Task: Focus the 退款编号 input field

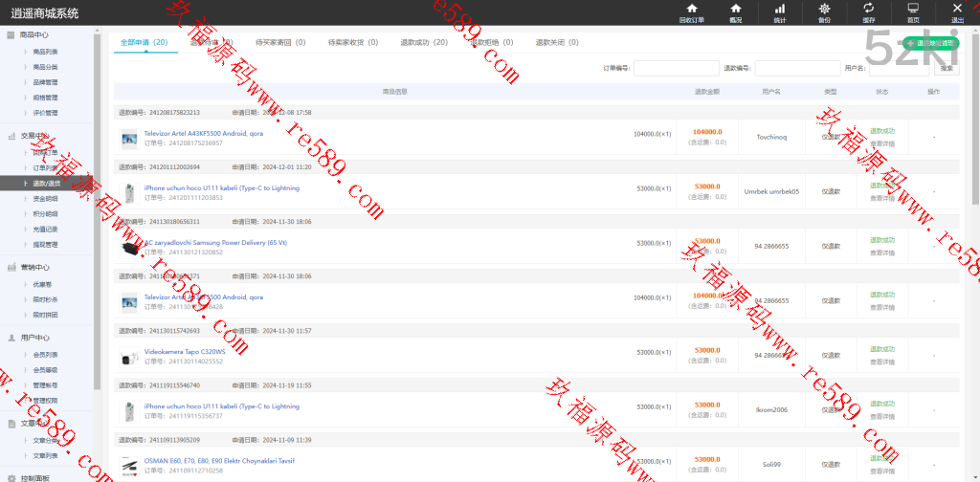Action: click(x=796, y=68)
